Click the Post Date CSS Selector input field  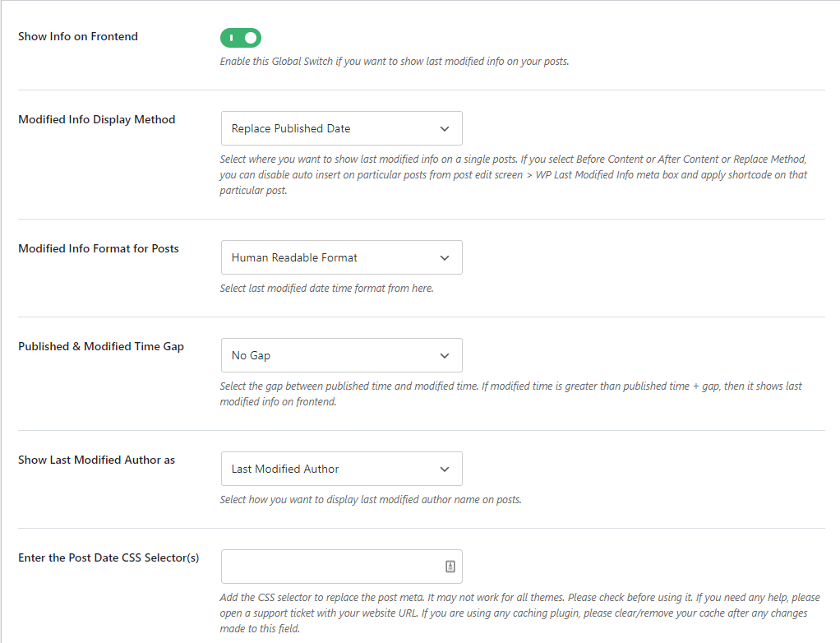342,567
